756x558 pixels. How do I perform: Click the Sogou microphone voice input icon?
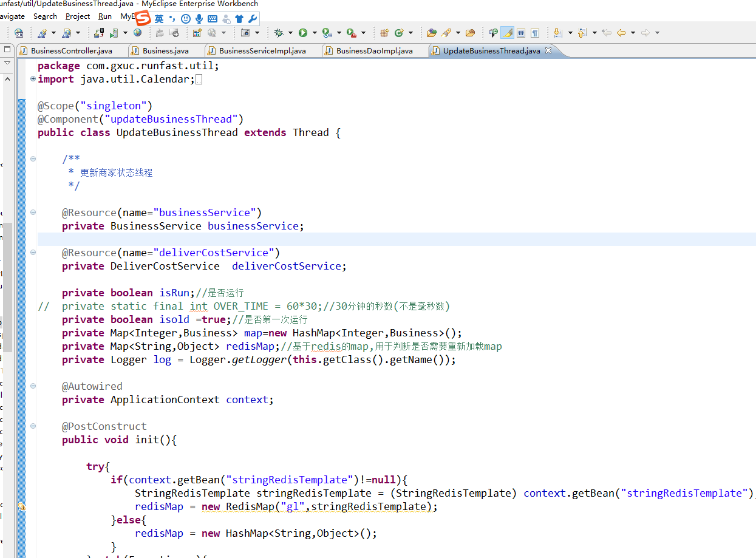[x=199, y=19]
